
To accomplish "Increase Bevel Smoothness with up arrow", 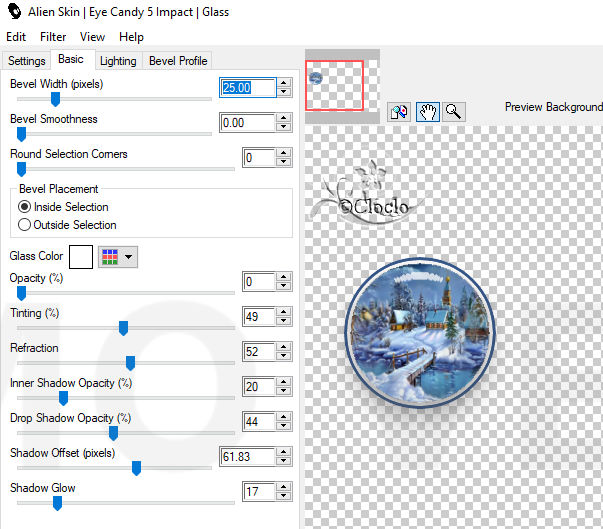I will (284, 118).
